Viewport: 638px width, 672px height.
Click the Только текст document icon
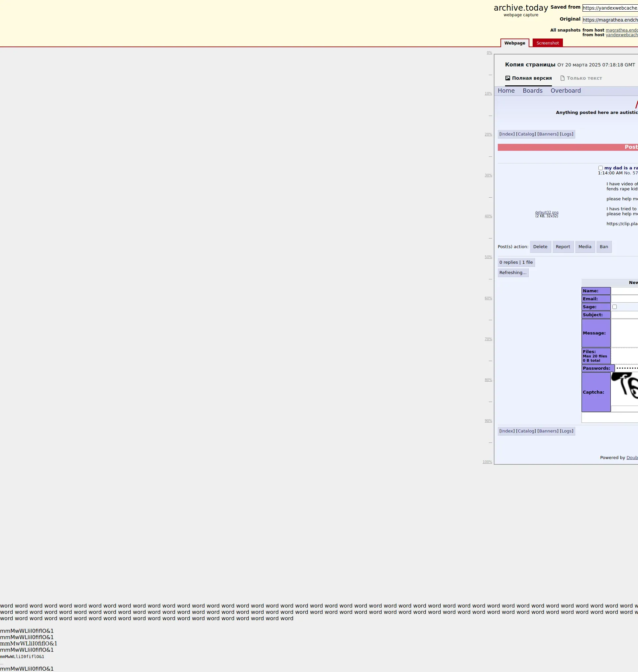pyautogui.click(x=562, y=78)
